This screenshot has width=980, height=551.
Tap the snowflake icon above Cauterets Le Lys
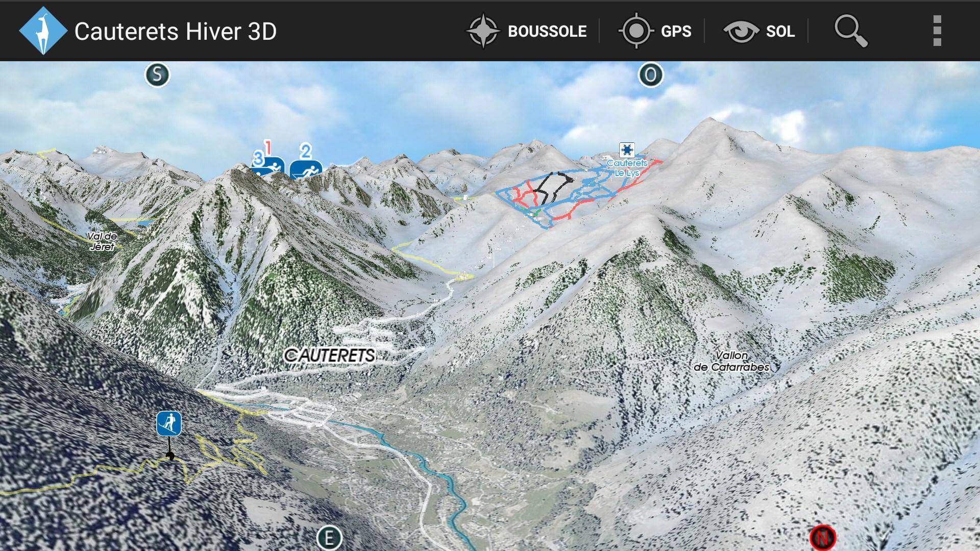click(627, 150)
